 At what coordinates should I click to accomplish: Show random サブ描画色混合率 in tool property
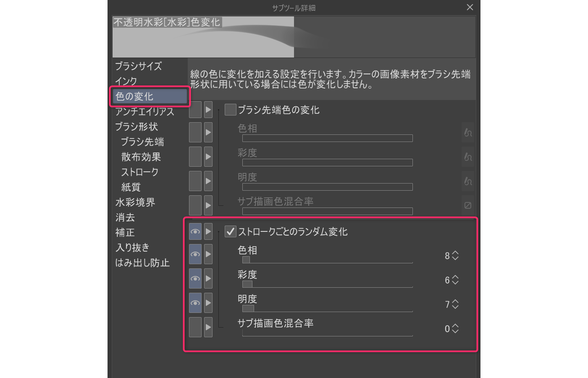pos(195,327)
